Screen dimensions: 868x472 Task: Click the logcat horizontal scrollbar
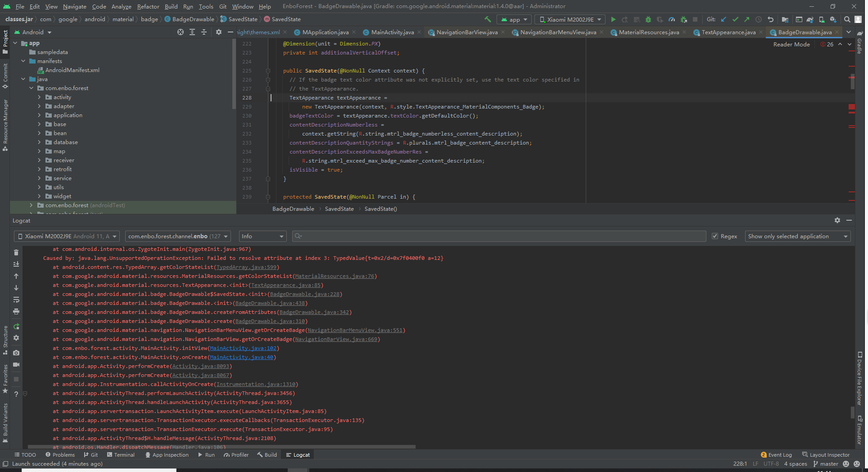222,447
